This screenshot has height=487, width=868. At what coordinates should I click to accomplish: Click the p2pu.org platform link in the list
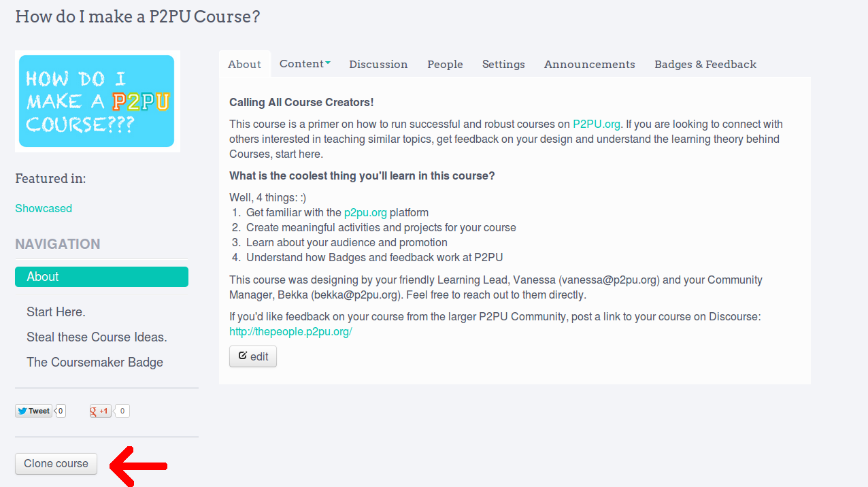[365, 212]
